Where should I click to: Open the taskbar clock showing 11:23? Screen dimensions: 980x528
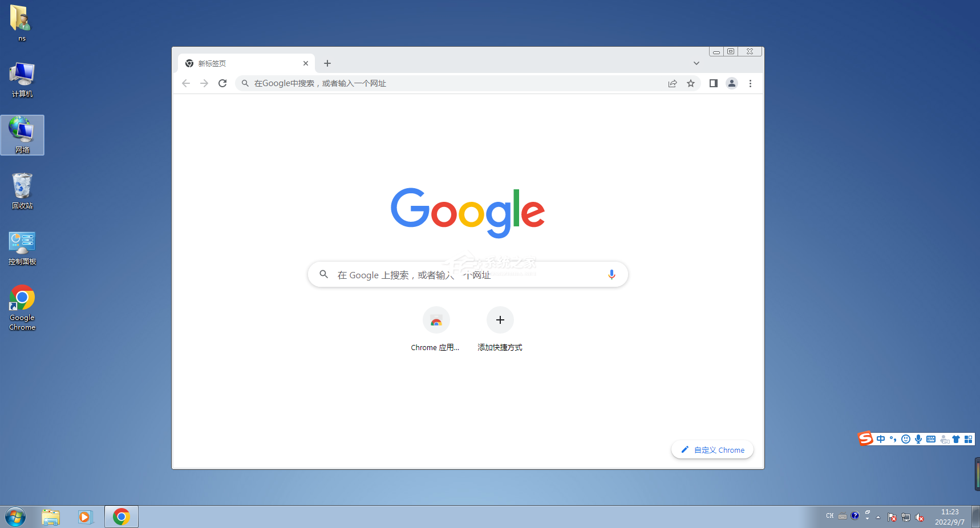[950, 517]
